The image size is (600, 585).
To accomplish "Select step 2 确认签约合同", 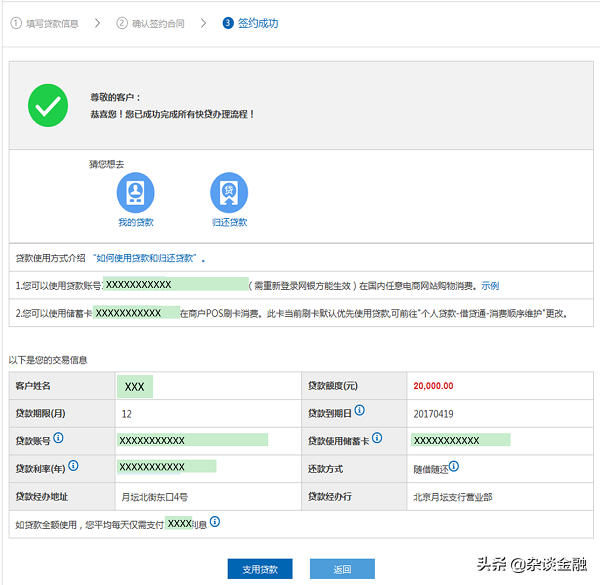I will coord(150,23).
